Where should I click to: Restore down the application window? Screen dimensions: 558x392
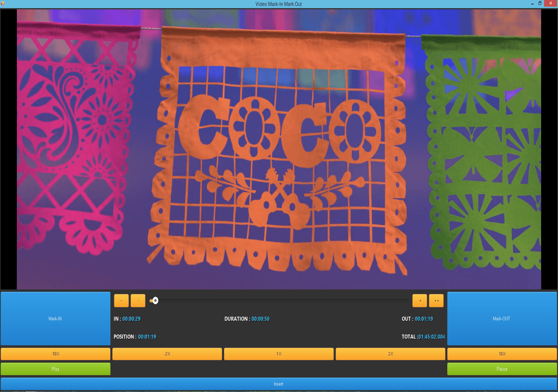click(540, 3)
